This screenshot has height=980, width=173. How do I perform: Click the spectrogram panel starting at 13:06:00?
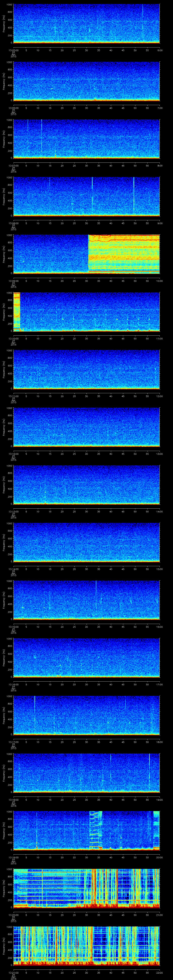pyautogui.click(x=86, y=81)
